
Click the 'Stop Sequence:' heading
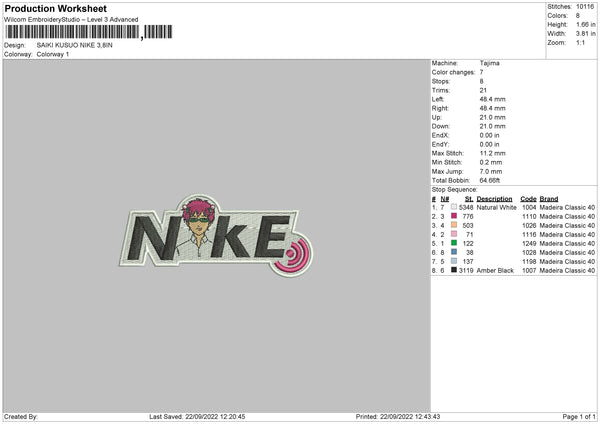[455, 190]
